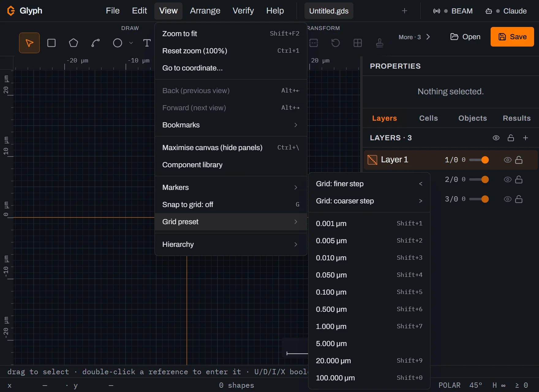539x392 pixels.
Task: Select the polygon draw tool
Action: point(73,43)
